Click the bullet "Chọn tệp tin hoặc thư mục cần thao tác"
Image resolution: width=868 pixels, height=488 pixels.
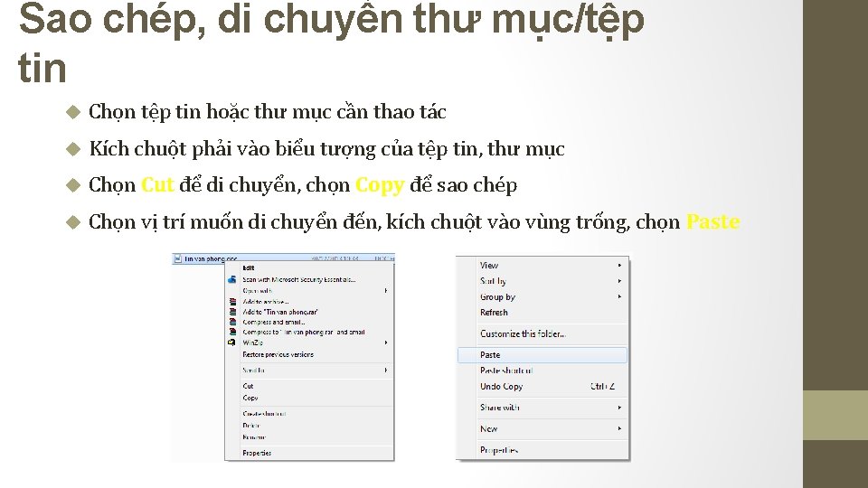(x=268, y=112)
